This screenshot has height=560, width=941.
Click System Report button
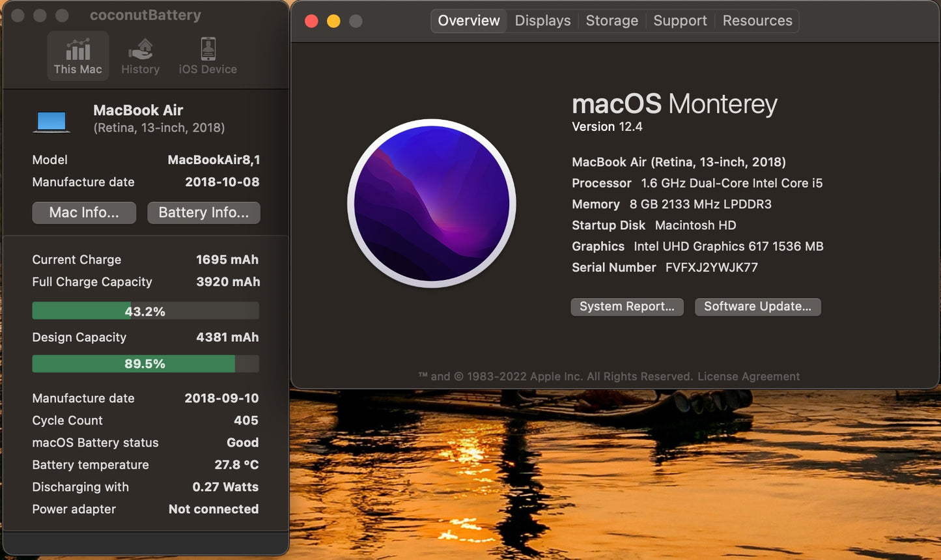pos(626,306)
